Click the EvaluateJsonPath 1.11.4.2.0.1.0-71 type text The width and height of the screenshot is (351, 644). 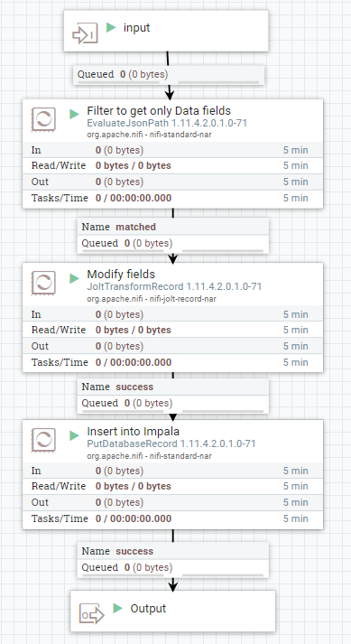(167, 123)
